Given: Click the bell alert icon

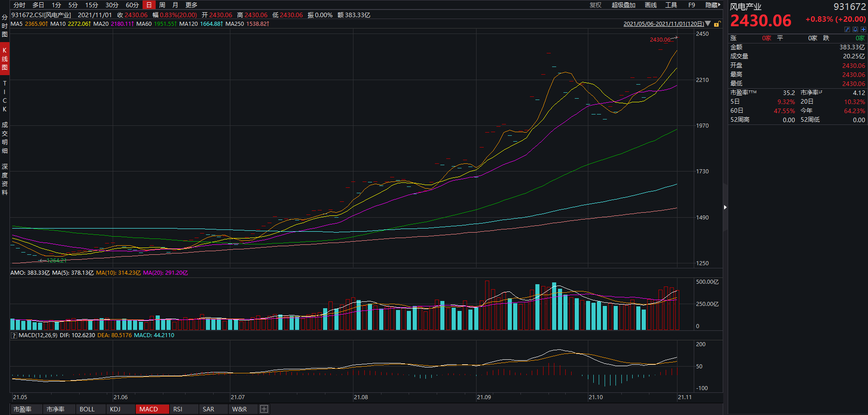Looking at the screenshot, I should [x=855, y=29].
